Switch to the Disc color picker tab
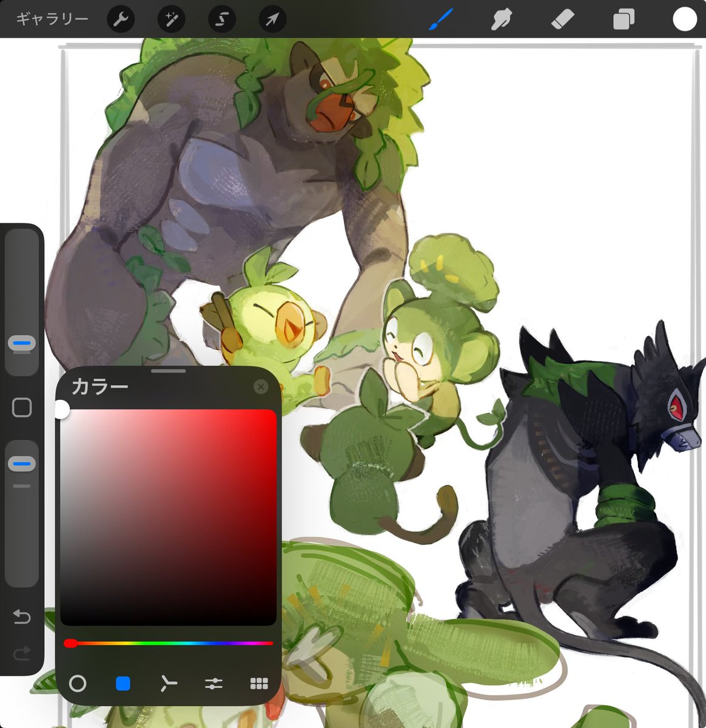Viewport: 706px width, 728px height. (x=78, y=684)
